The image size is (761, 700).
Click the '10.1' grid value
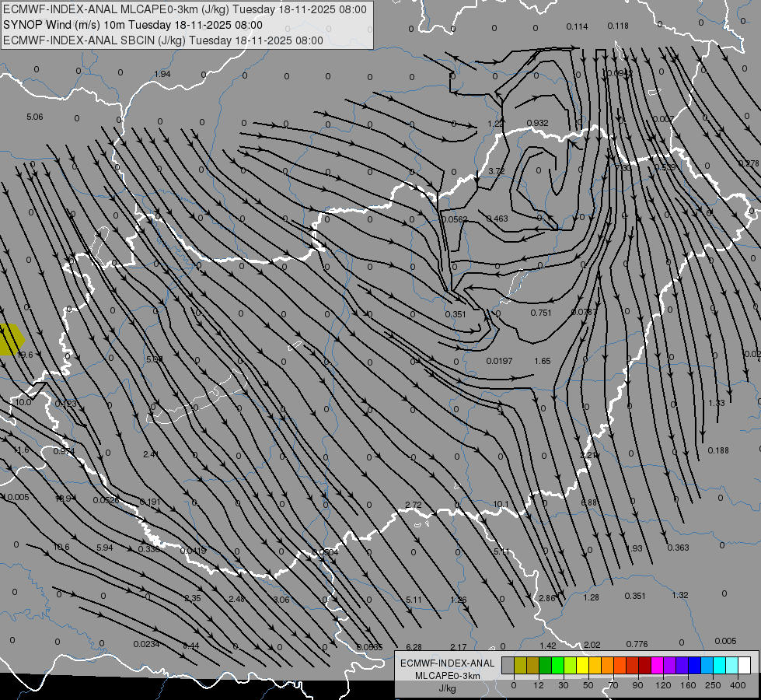(x=501, y=504)
